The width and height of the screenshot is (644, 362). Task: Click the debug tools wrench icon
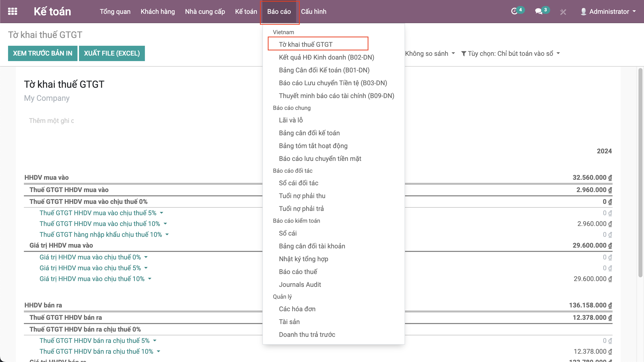coord(563,12)
